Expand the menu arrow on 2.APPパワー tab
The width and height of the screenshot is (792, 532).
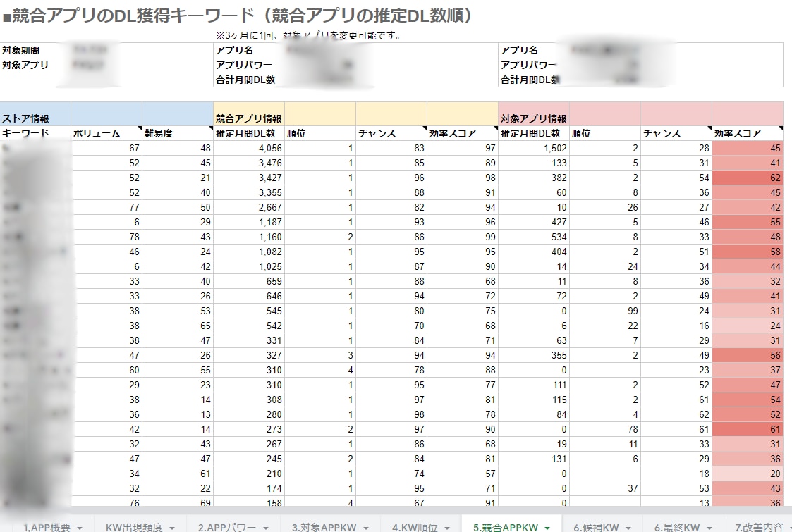(x=266, y=528)
